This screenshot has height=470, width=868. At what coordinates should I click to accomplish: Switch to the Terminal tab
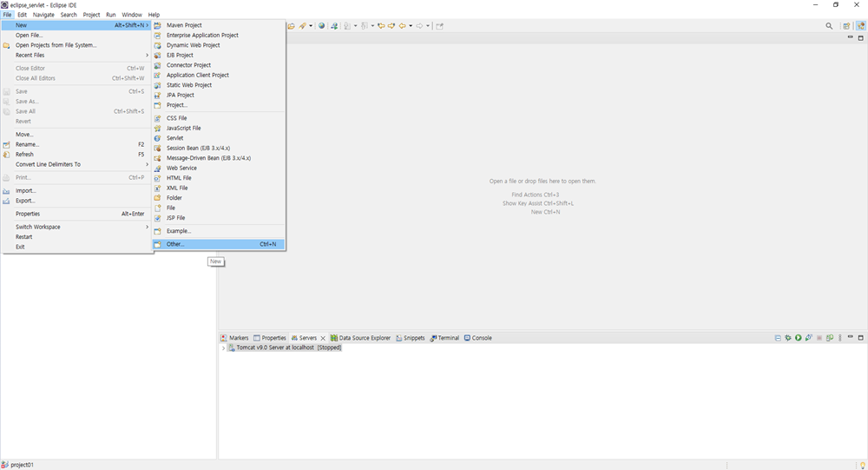tap(444, 338)
